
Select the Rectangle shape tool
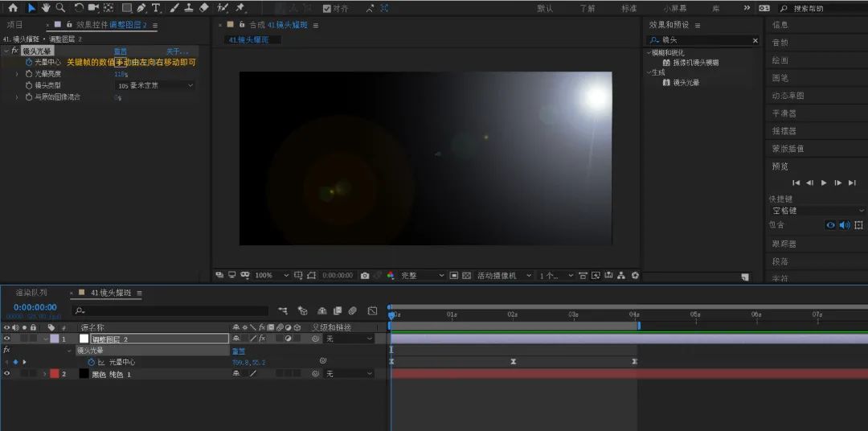pos(127,8)
